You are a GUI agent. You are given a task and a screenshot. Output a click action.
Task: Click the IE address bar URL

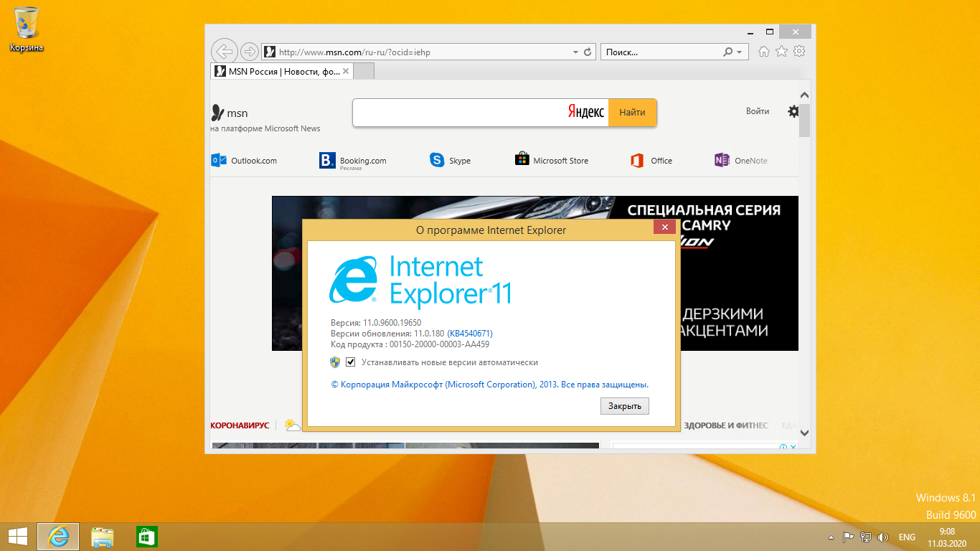[x=354, y=52]
